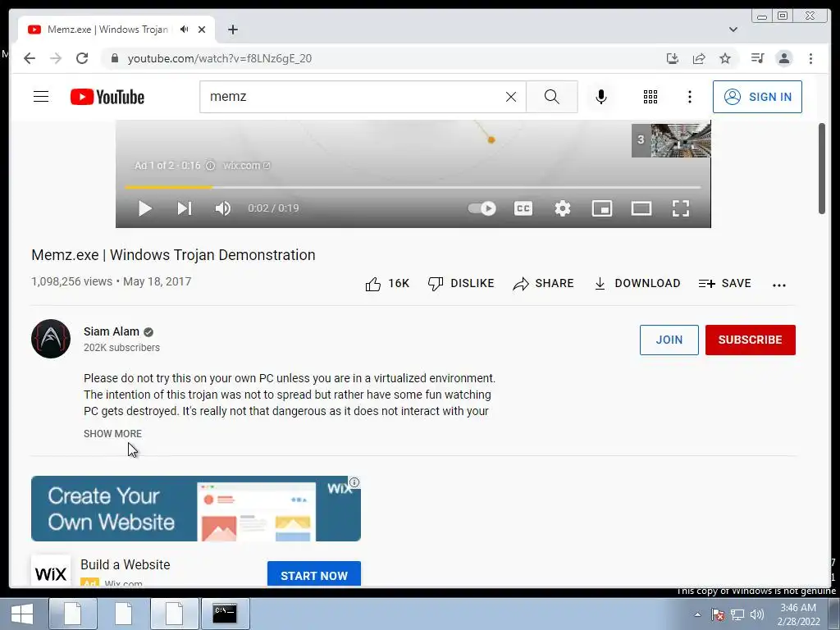This screenshot has height=630, width=840.
Task: Open command prompt taskbar item
Action: pyautogui.click(x=225, y=614)
